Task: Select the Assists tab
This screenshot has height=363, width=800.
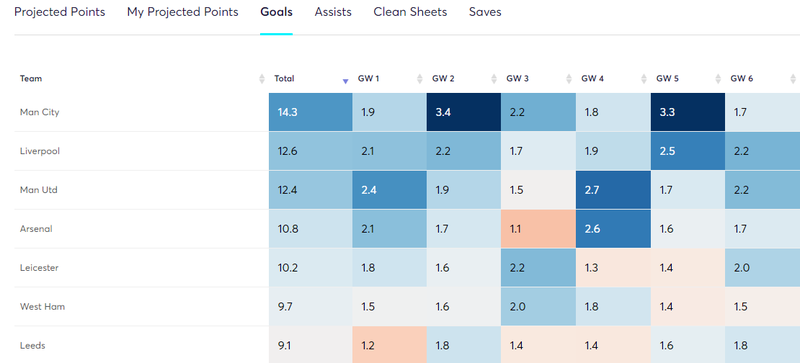Action: [333, 12]
